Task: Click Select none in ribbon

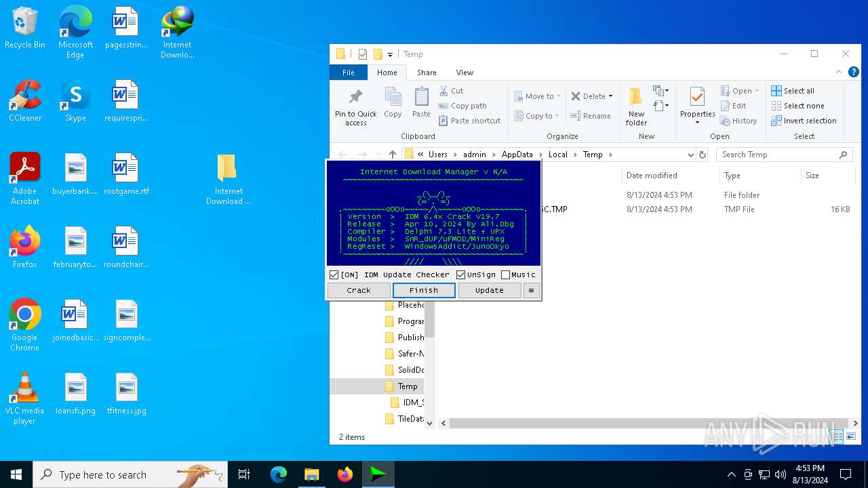Action: (797, 106)
